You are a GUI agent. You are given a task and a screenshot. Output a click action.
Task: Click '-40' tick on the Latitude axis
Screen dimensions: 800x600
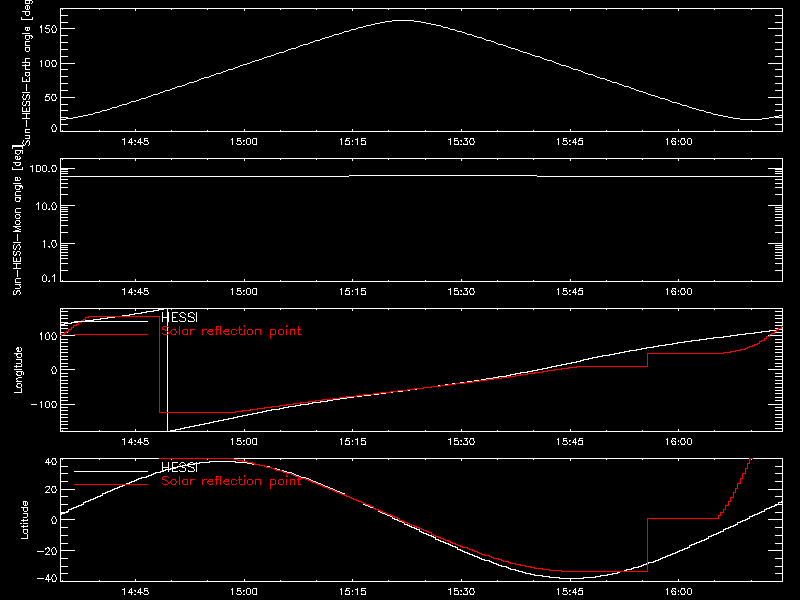click(47, 579)
